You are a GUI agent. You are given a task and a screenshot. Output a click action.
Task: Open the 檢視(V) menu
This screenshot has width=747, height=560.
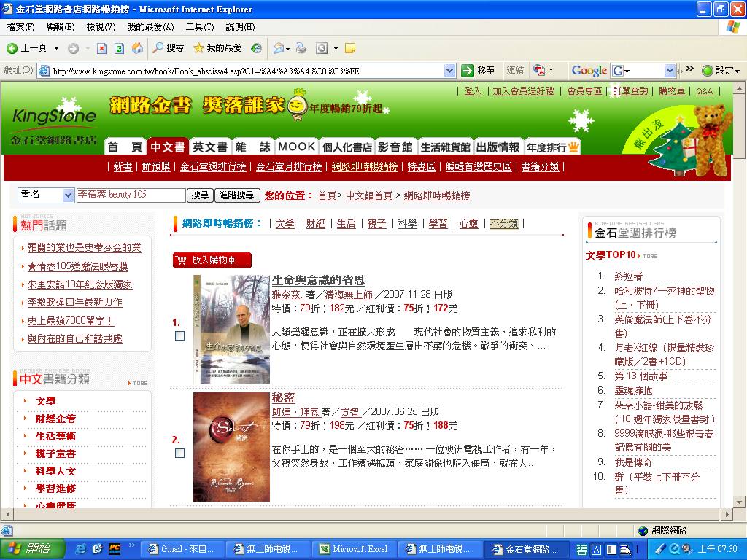101,27
